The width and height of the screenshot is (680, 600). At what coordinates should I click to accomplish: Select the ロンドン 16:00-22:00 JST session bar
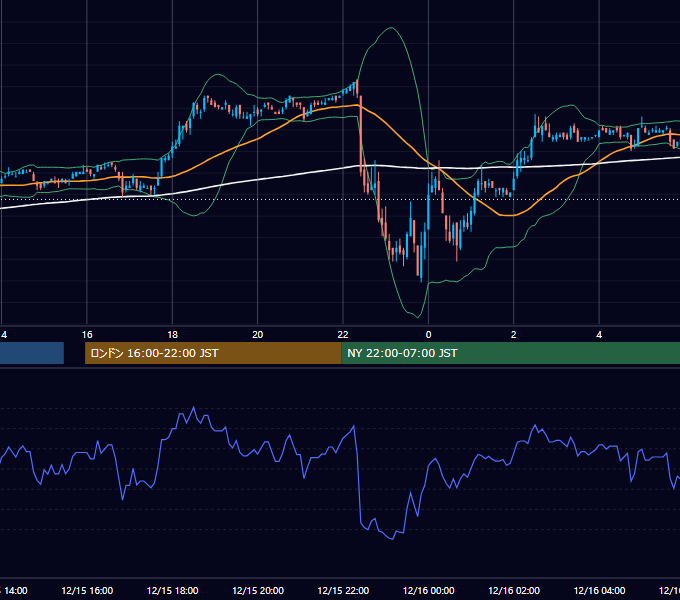(x=213, y=353)
